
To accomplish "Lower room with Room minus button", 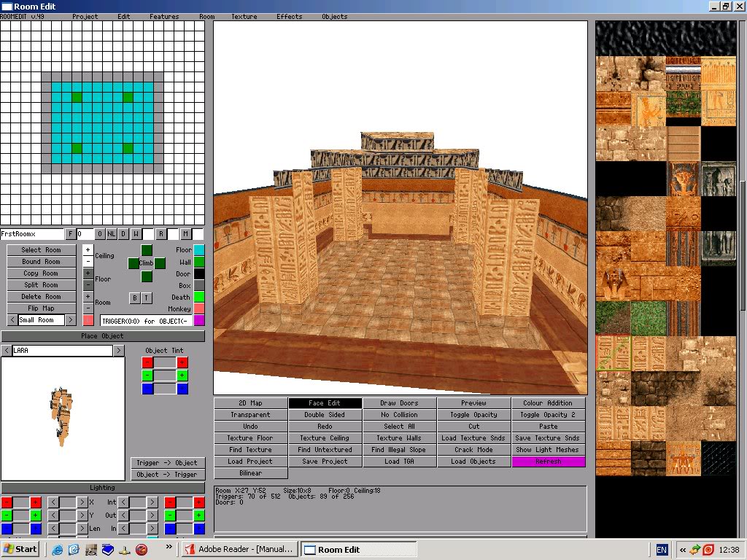I will 88,308.
